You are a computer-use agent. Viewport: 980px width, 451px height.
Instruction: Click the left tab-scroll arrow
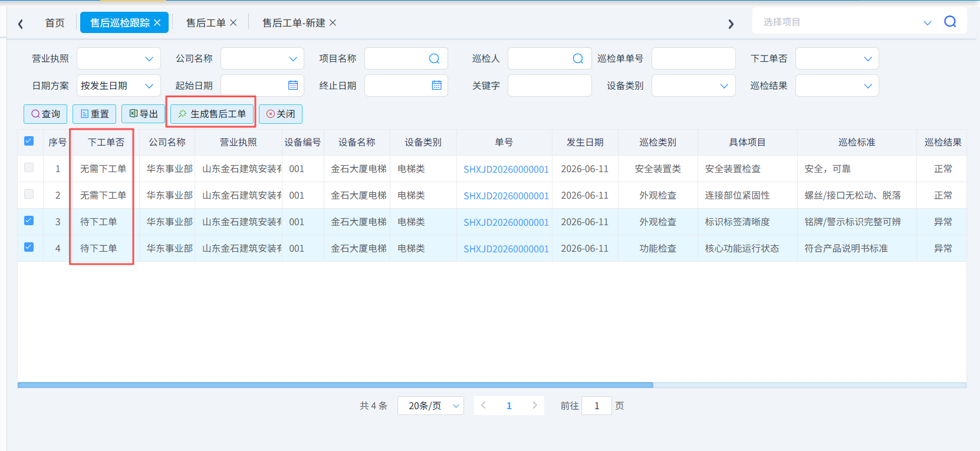tap(21, 24)
